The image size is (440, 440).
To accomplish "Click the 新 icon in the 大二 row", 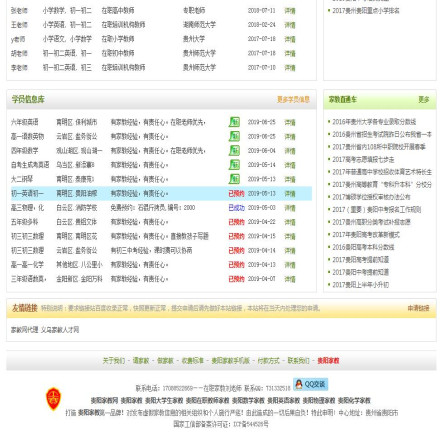I will coord(234,179).
